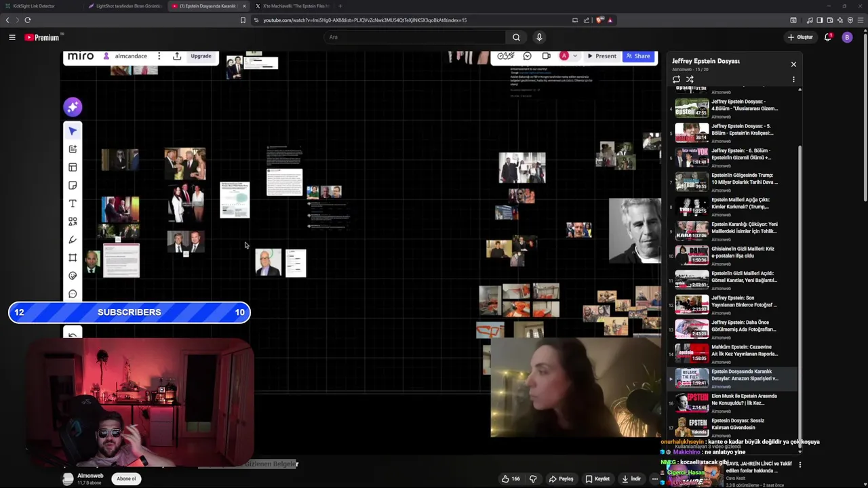Image resolution: width=868 pixels, height=488 pixels.
Task: Click the Miro export upload icon
Action: click(x=177, y=56)
